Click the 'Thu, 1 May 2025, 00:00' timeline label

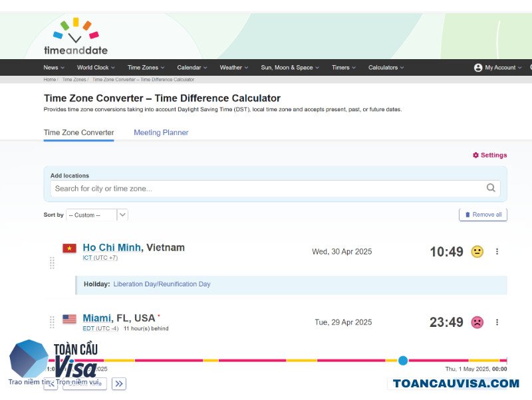point(476,369)
